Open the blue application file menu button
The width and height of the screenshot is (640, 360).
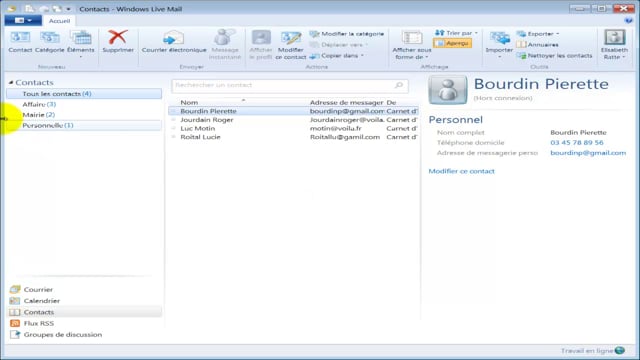[x=23, y=20]
